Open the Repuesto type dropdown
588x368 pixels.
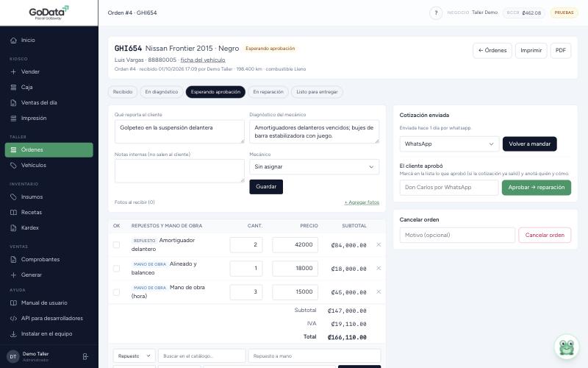click(x=134, y=356)
